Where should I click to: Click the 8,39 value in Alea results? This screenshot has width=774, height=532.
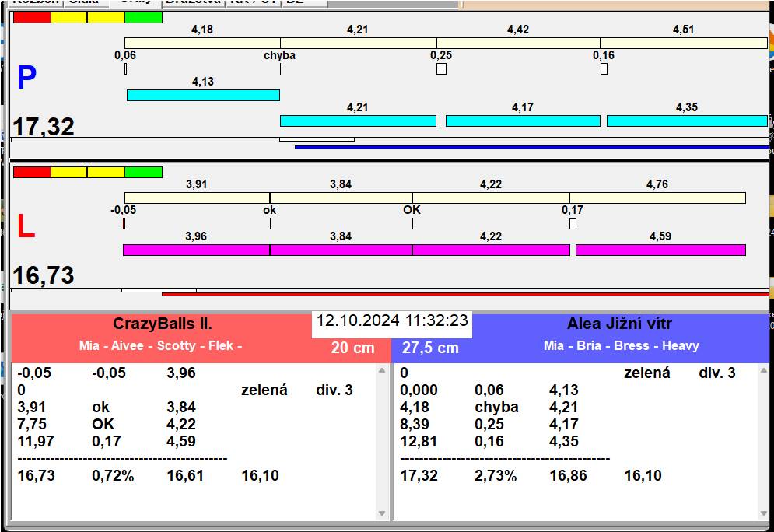pos(415,425)
